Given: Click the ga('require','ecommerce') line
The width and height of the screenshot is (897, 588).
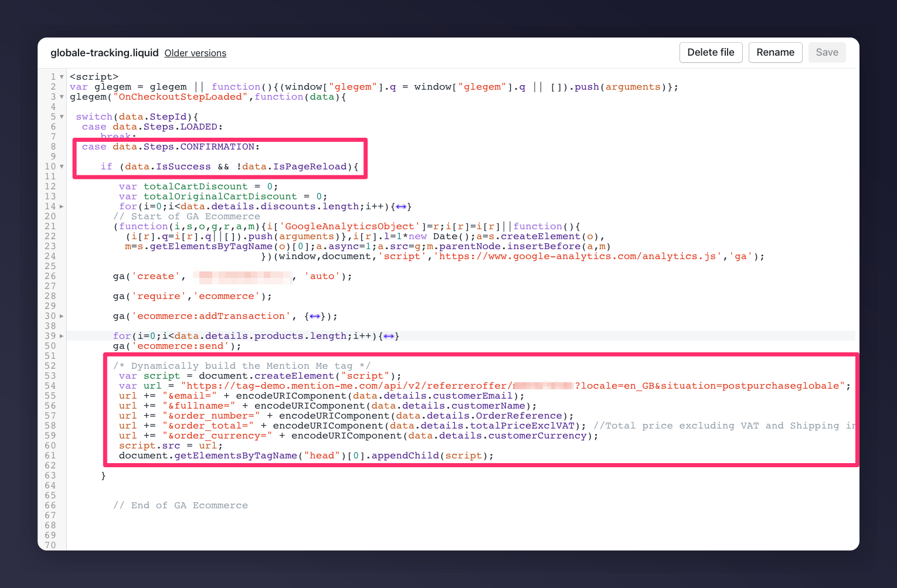Looking at the screenshot, I should [192, 296].
